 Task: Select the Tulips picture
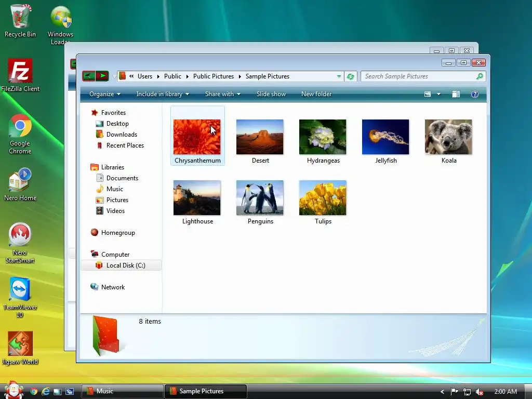[x=323, y=198]
